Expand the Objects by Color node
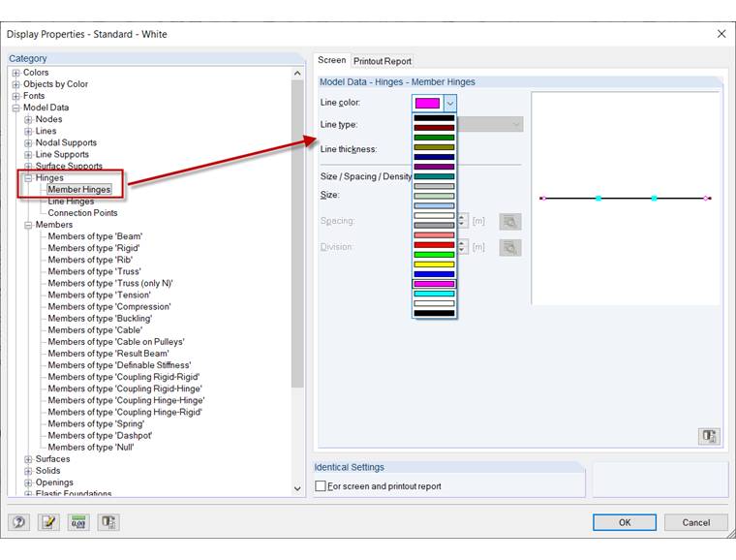The image size is (736, 560). (15, 84)
